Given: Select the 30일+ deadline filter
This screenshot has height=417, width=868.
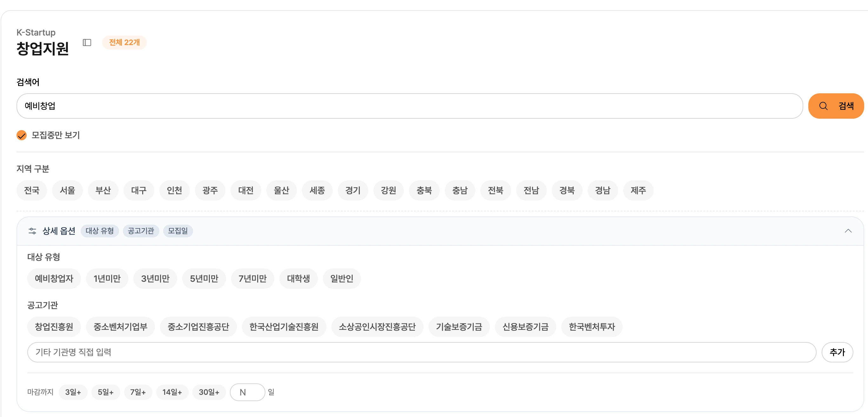Looking at the screenshot, I should [209, 392].
